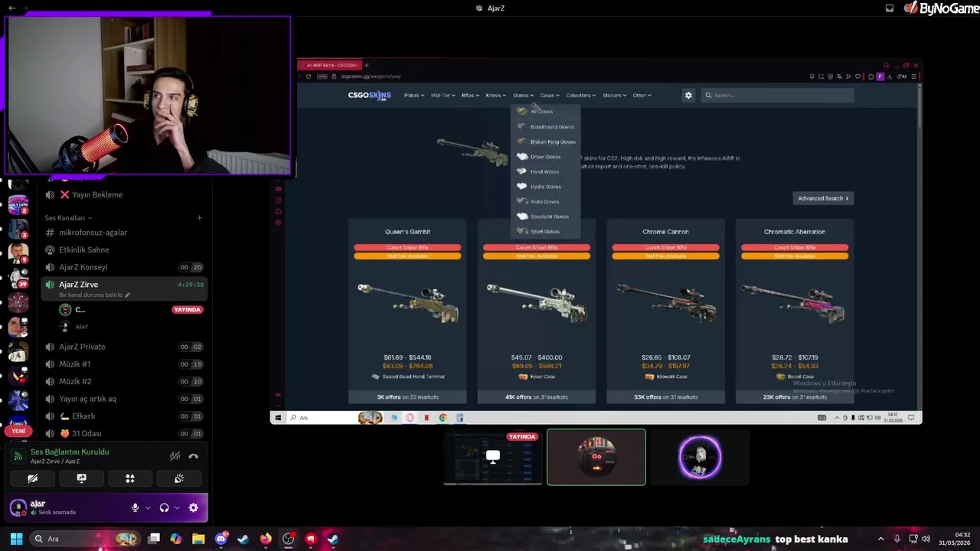This screenshot has width=980, height=551.
Task: Open File Explorer from the taskbar
Action: (x=198, y=539)
